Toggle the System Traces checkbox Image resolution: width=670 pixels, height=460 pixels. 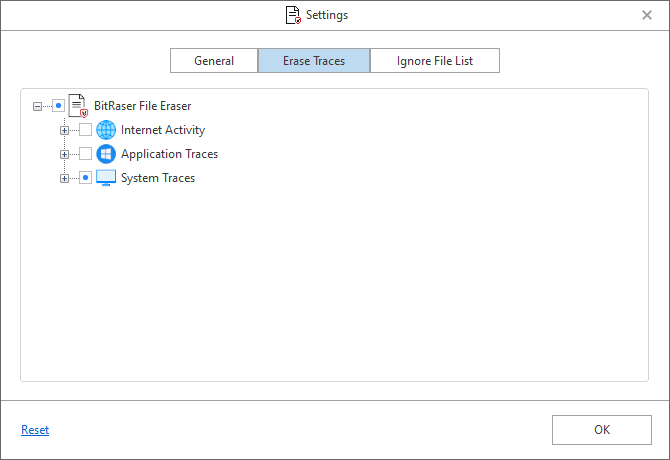coord(85,177)
